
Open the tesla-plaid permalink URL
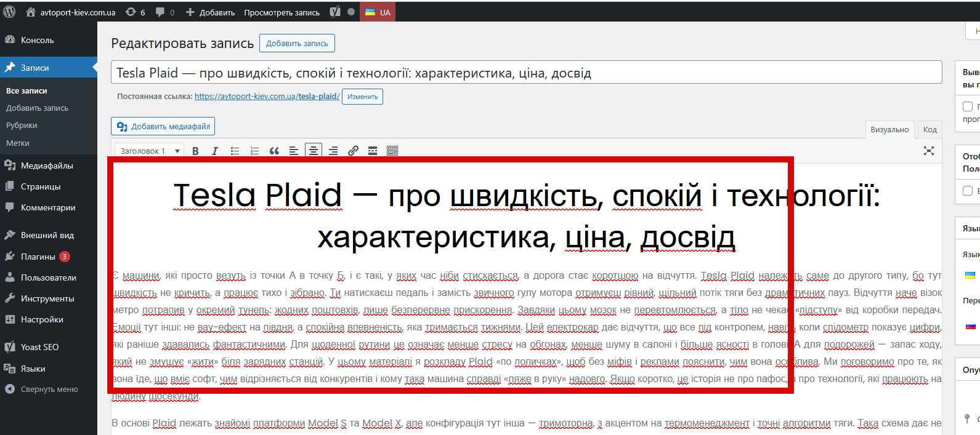(x=267, y=96)
